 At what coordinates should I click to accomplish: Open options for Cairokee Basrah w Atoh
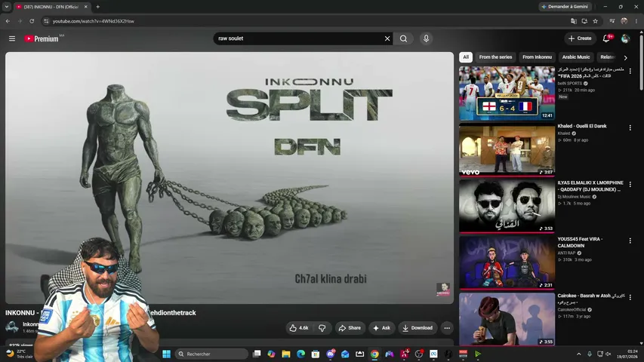point(630,297)
